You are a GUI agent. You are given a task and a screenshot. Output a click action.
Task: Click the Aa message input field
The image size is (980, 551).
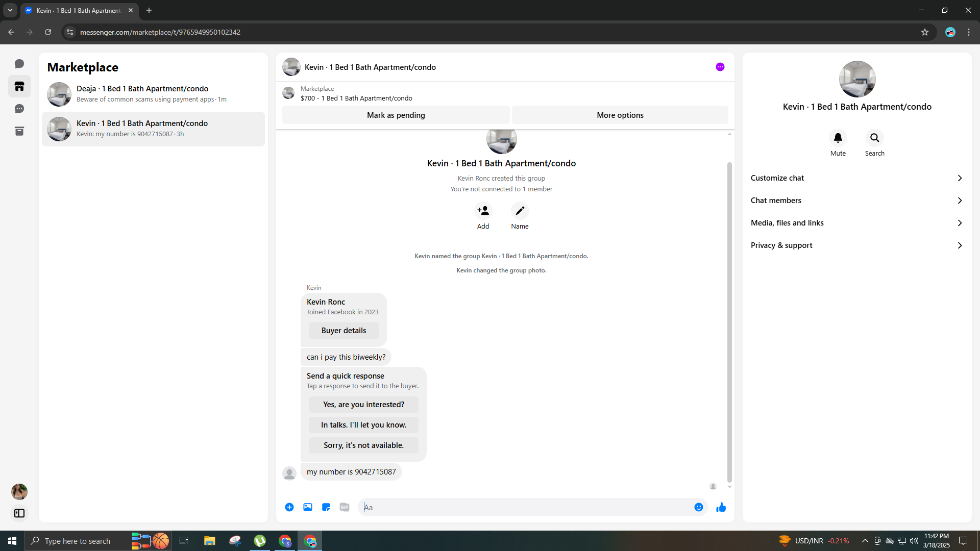[526, 507]
